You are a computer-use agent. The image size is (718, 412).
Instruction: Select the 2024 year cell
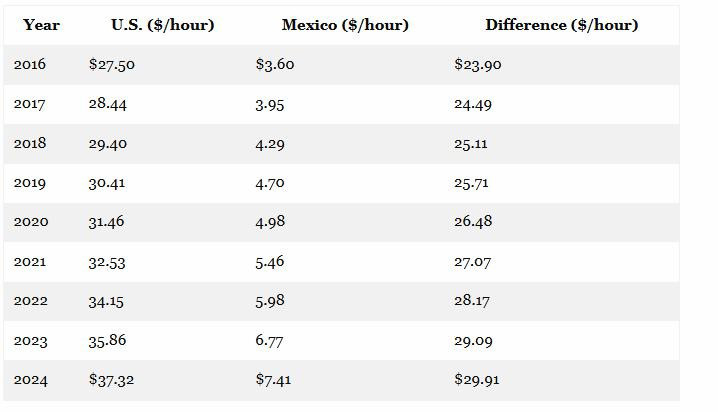coord(30,380)
